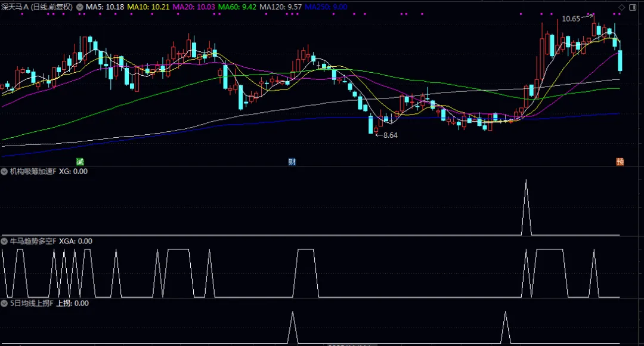Image resolution: width=644 pixels, height=346 pixels.
Task: Click the MA60: 9.42 value
Action: pyautogui.click(x=237, y=7)
